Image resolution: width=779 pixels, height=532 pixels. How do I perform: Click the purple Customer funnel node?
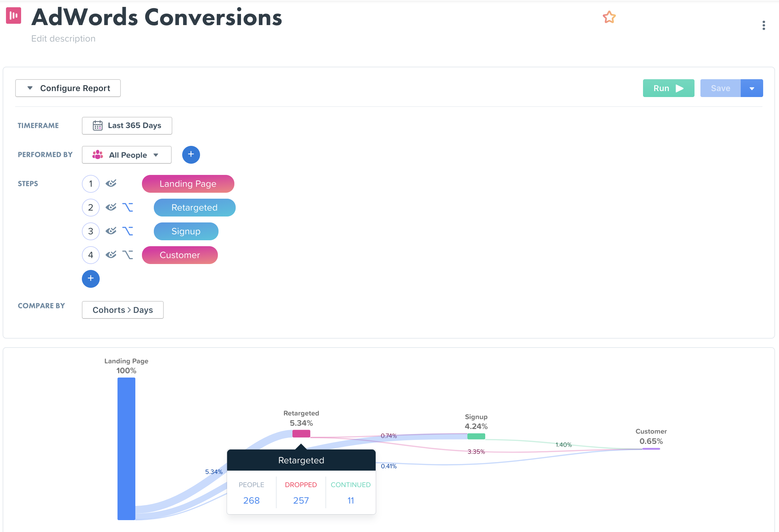click(651, 449)
